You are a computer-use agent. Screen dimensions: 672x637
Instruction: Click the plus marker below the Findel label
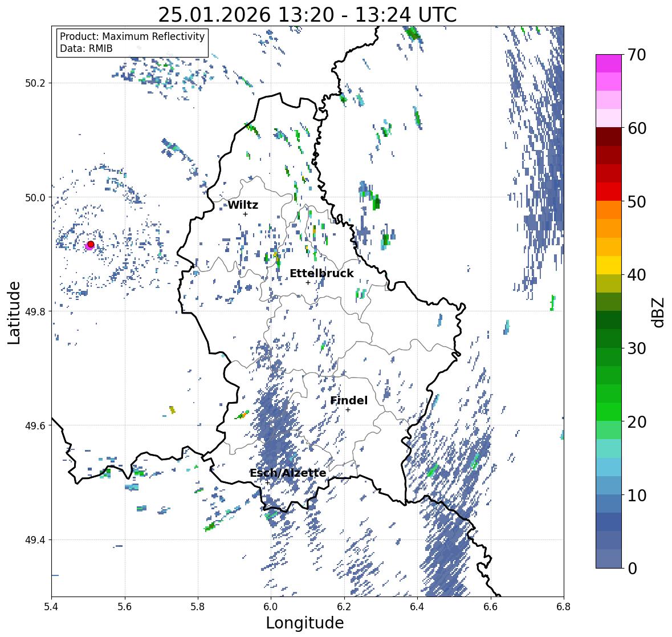[x=348, y=410]
